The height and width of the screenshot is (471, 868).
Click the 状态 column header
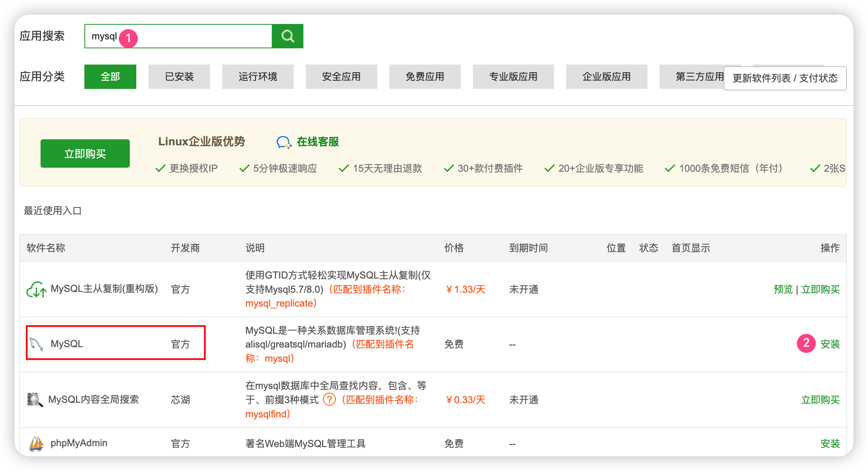point(649,248)
